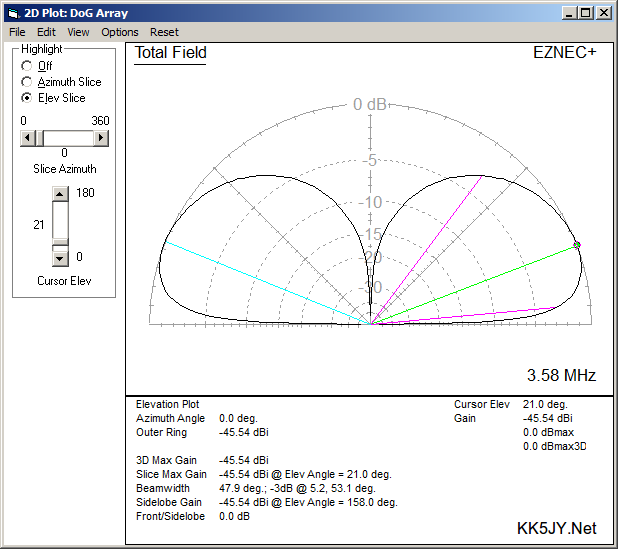This screenshot has height=549, width=618.
Task: Click the '3.58 MHz' frequency label
Action: 561,375
